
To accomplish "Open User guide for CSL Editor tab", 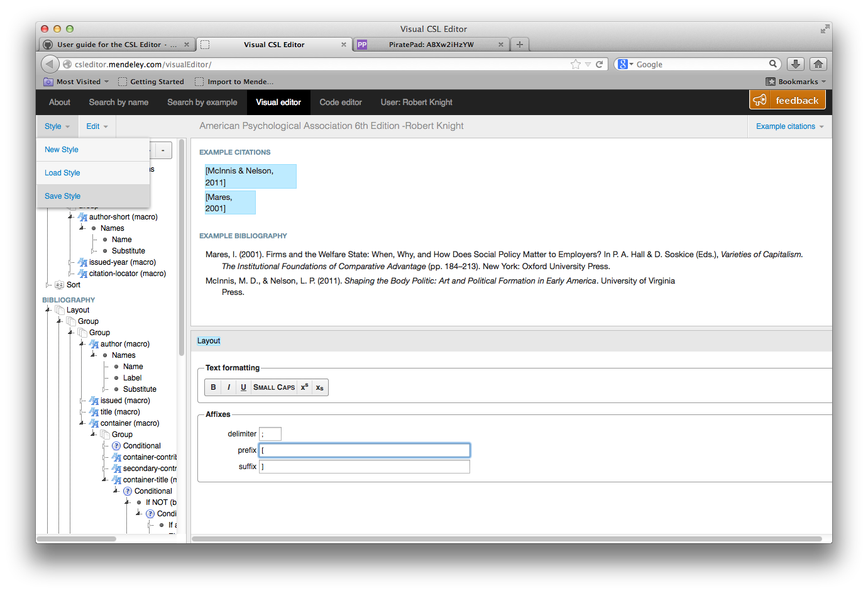I will pyautogui.click(x=117, y=45).
